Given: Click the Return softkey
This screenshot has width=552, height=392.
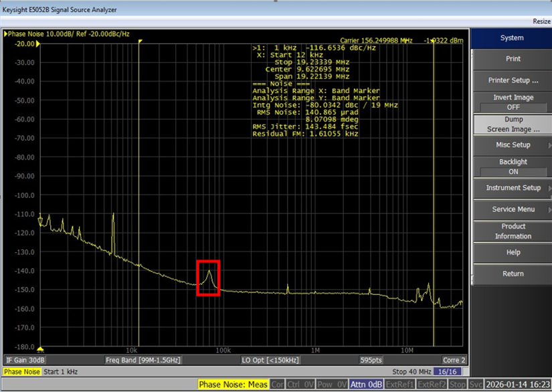Looking at the screenshot, I should pos(513,274).
